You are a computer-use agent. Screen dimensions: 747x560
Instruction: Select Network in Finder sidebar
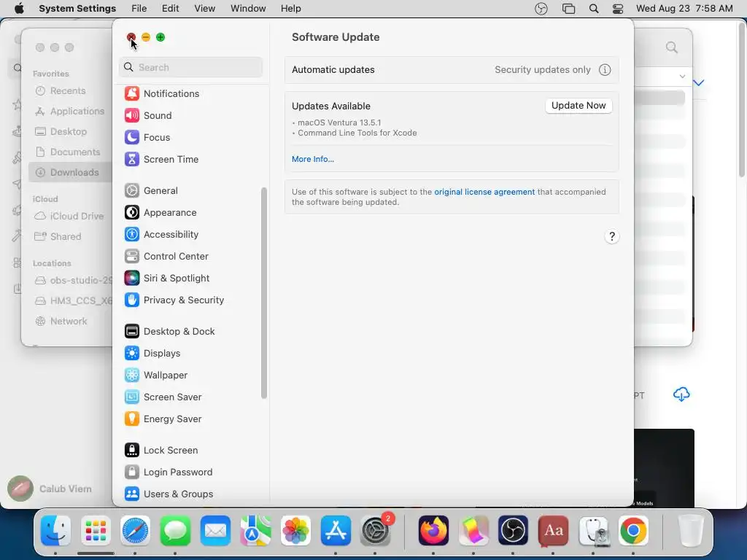click(61, 321)
